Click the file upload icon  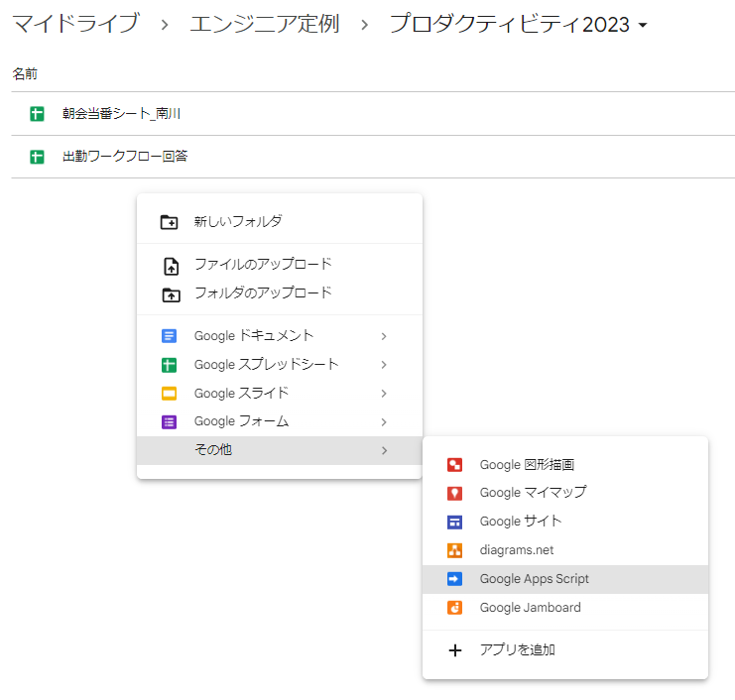click(x=171, y=266)
